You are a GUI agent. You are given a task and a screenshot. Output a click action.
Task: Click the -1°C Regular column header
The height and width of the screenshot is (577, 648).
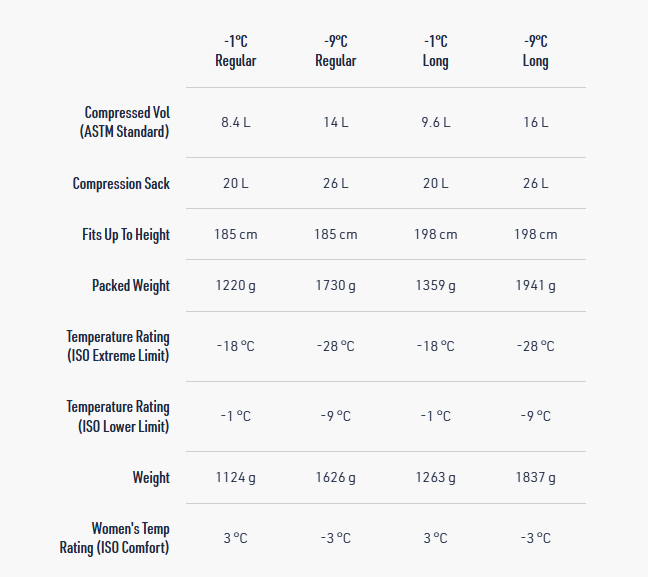236,51
